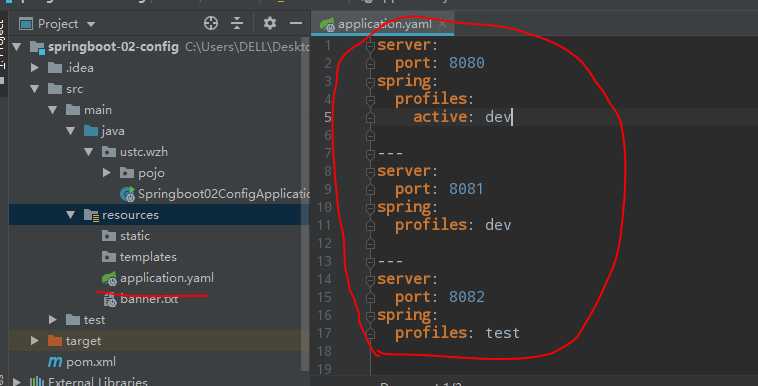This screenshot has width=758, height=386.
Task: Hide the Project panel with minus icon
Action: (296, 23)
